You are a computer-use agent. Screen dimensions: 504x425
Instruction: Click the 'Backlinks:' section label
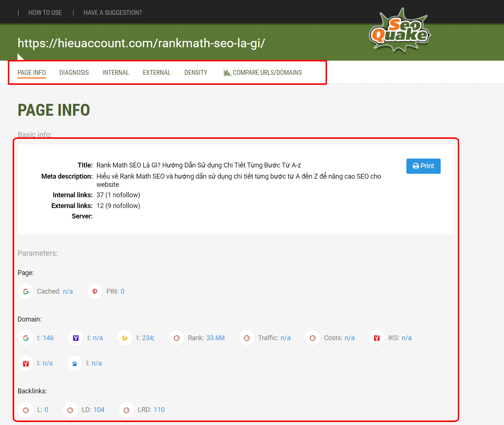pos(32,391)
